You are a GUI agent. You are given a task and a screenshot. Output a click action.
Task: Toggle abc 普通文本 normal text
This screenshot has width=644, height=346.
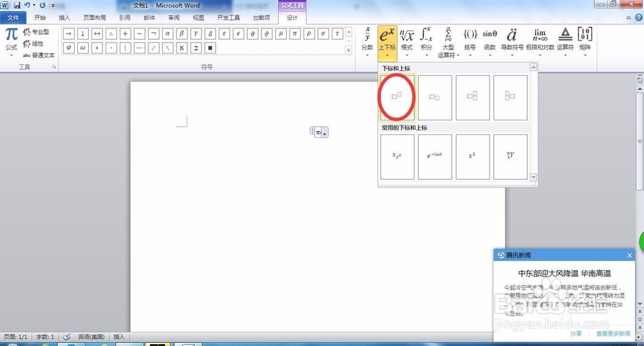coord(39,55)
